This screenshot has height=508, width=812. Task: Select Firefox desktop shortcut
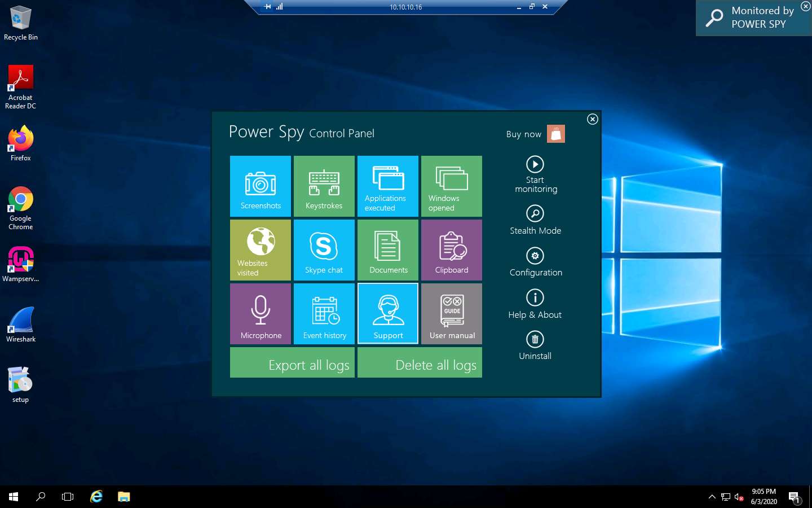coord(21,144)
